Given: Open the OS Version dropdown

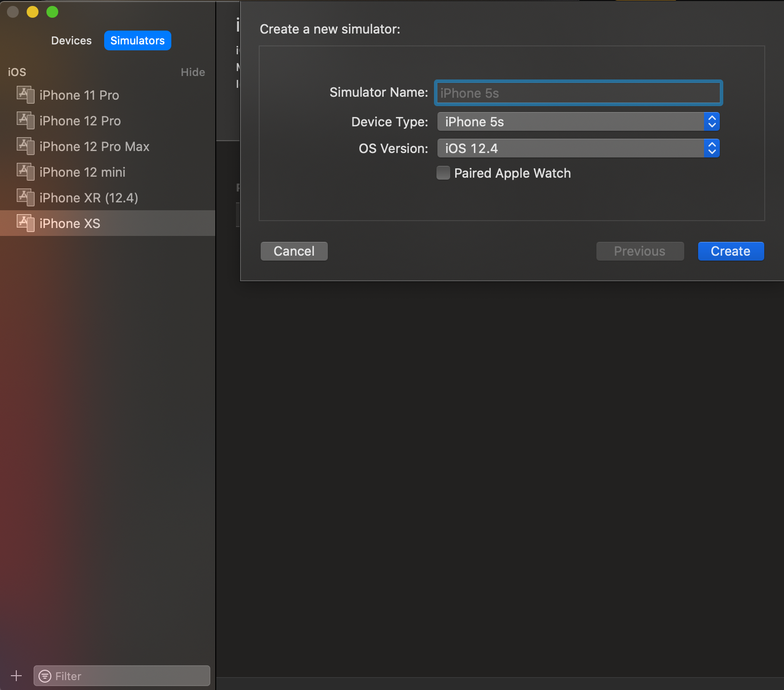Looking at the screenshot, I should [x=578, y=149].
